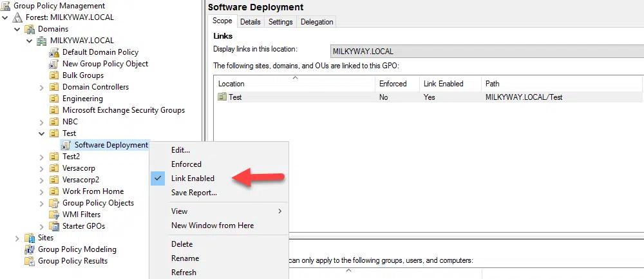Collapse the Domains node
644x279 pixels.
click(17, 29)
